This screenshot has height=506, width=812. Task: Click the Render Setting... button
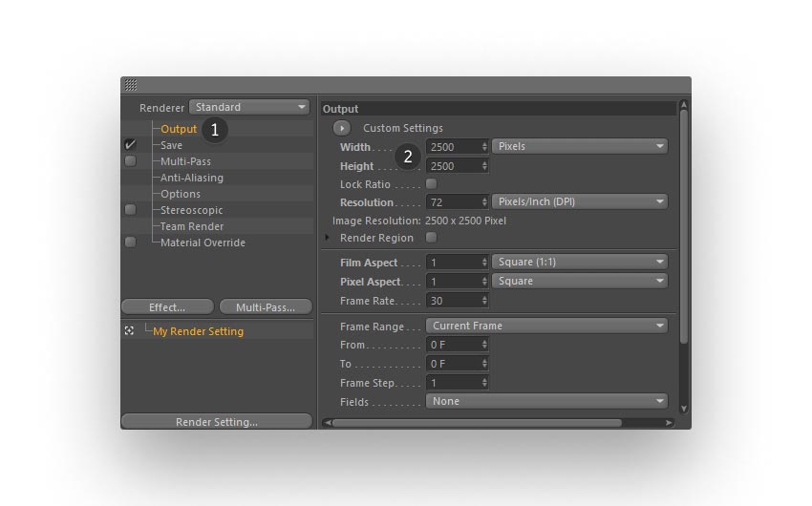pyautogui.click(x=217, y=421)
